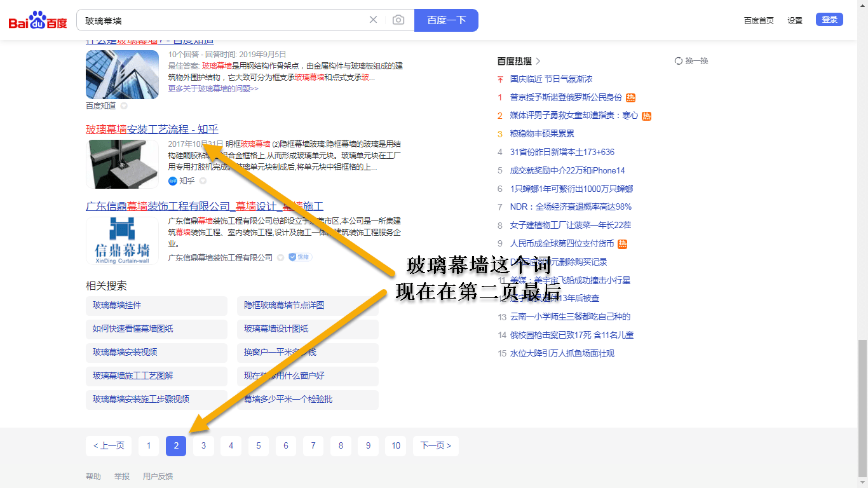Image resolution: width=868 pixels, height=488 pixels.
Task: Open the 百度热搜 chevron
Action: pyautogui.click(x=538, y=61)
